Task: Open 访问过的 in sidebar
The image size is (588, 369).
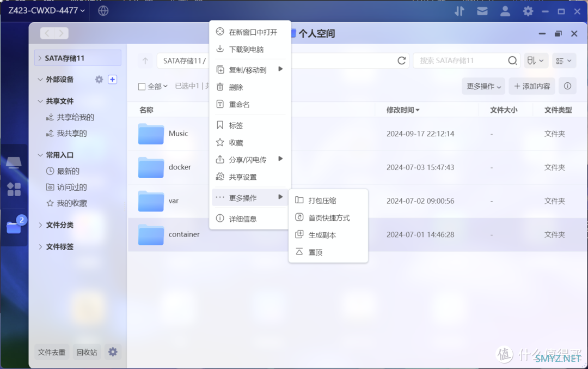Action: click(x=66, y=187)
